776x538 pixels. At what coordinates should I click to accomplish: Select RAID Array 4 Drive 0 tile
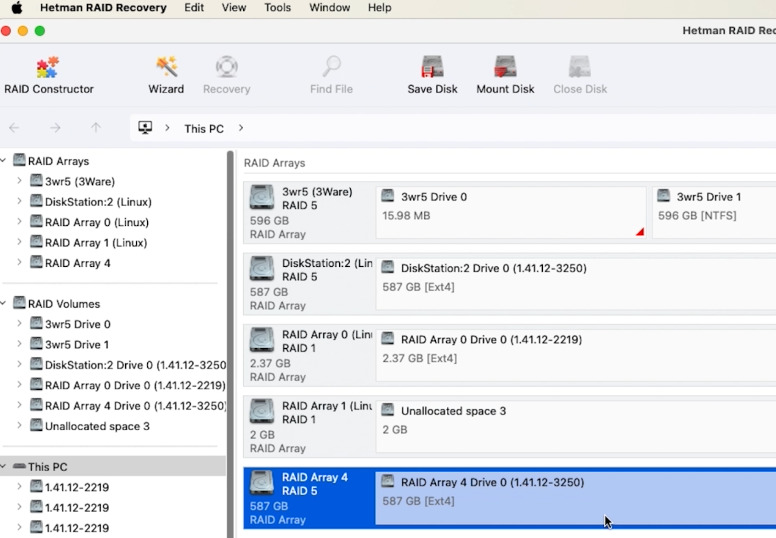point(576,498)
